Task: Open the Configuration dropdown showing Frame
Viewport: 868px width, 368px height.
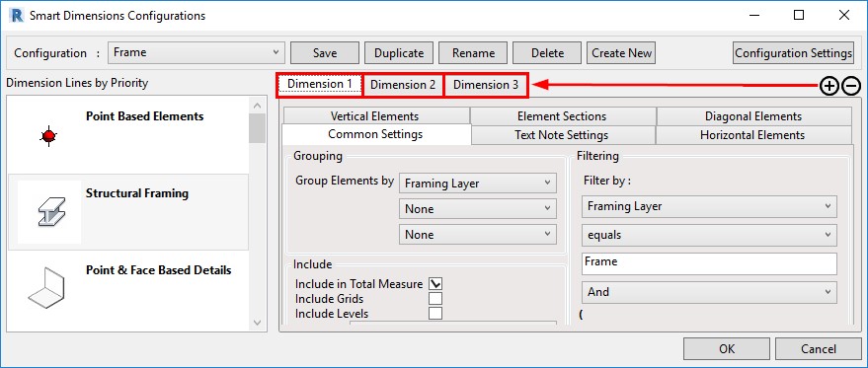Action: (x=197, y=52)
